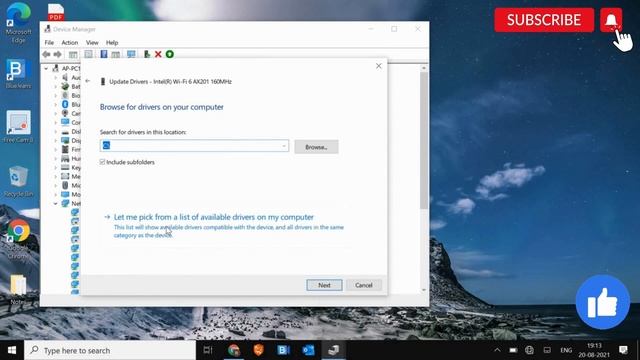Toggle the Show/Hide Console Tree toolbar icon

(73, 54)
